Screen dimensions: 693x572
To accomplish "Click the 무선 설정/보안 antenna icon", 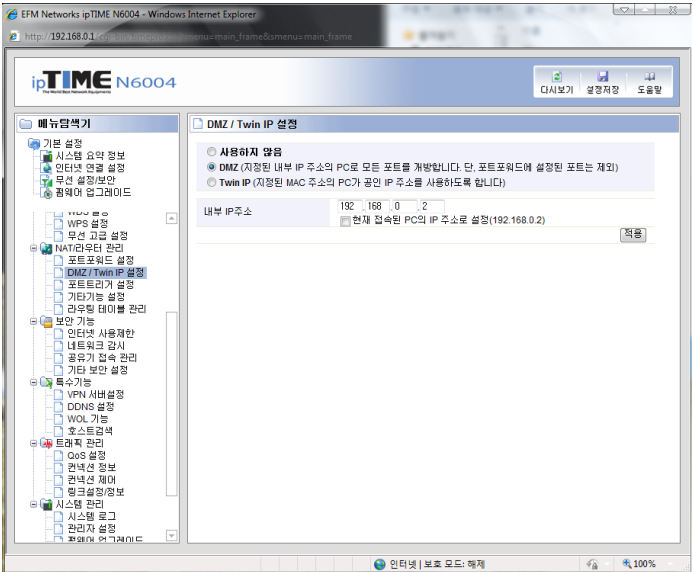I will pyautogui.click(x=46, y=180).
